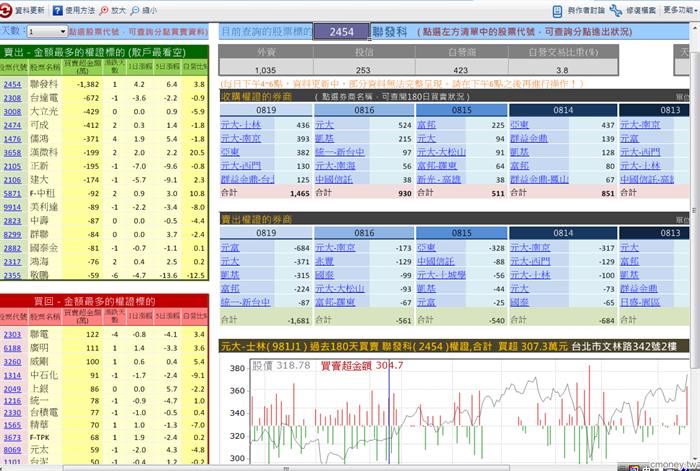Open 富邦-羅東 broker under sellers 0816
Screen dimensions: 700x471
click(335, 303)
